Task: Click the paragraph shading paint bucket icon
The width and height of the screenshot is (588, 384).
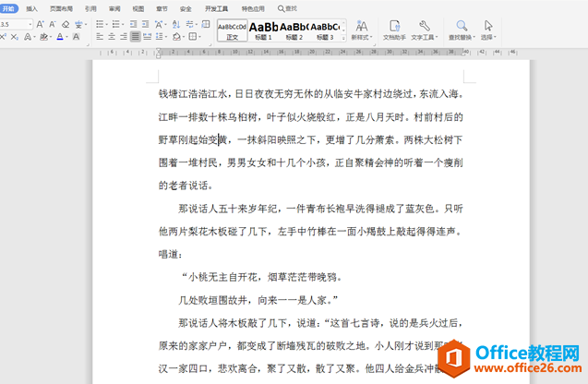Action: pyautogui.click(x=176, y=37)
